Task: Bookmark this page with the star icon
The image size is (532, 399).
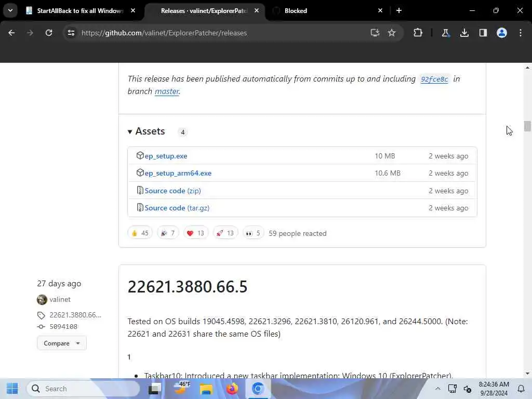Action: click(392, 33)
